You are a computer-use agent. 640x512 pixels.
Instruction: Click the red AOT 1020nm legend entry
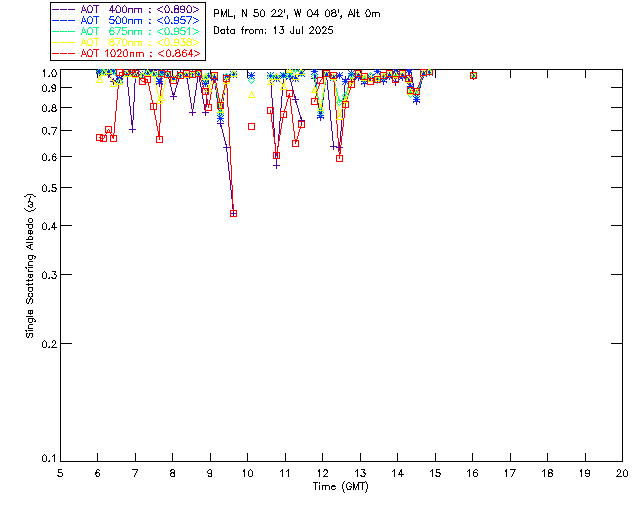(x=126, y=53)
